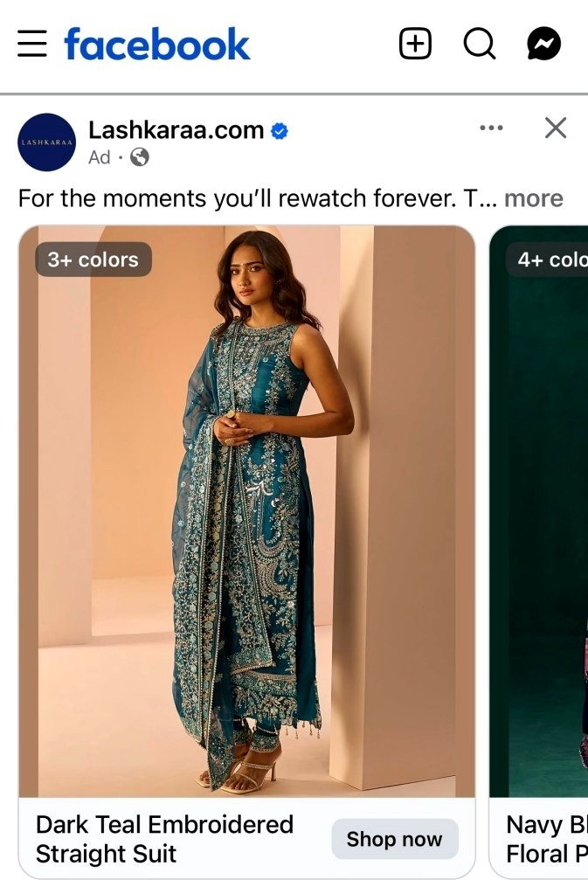Open Messenger chats icon
This screenshot has height=894, width=588.
click(x=543, y=44)
